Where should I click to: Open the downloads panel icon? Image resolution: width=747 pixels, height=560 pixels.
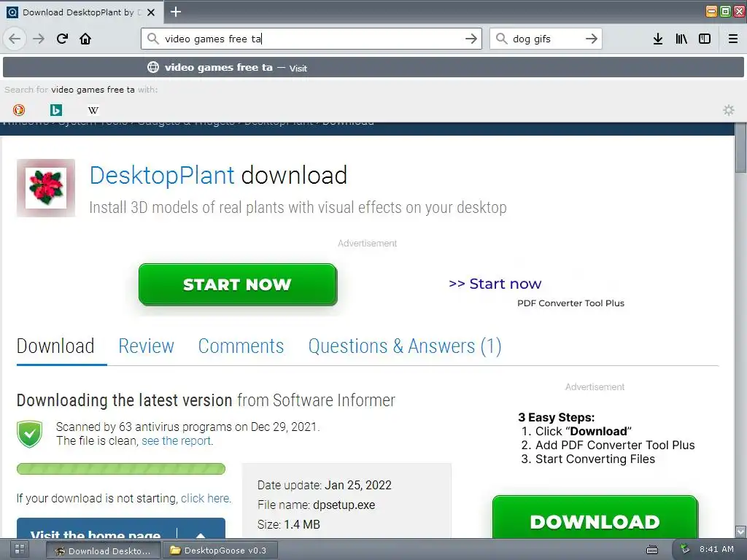[x=658, y=39]
